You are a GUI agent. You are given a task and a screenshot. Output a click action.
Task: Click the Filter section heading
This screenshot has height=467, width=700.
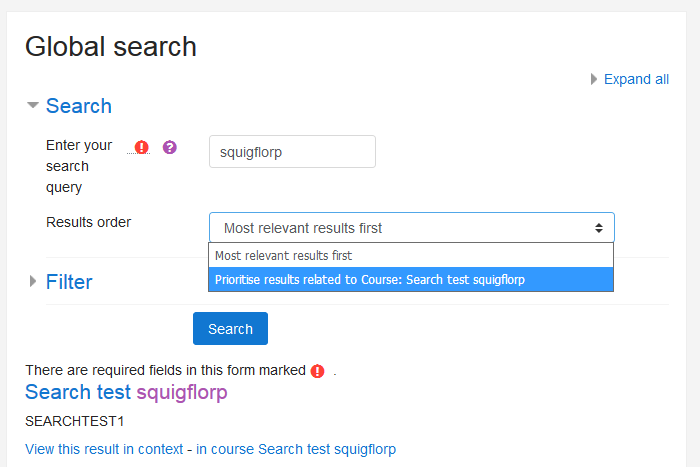tap(69, 282)
